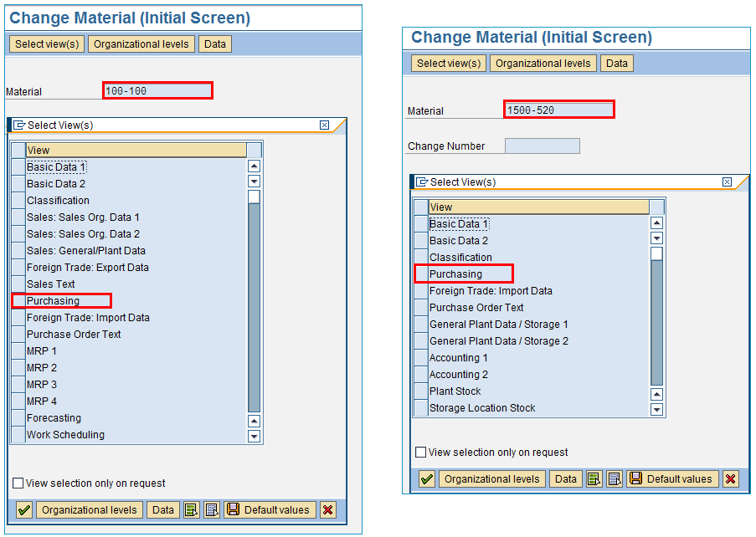Click the Data button in left dialog
The width and height of the screenshot is (756, 537).
[x=162, y=509]
